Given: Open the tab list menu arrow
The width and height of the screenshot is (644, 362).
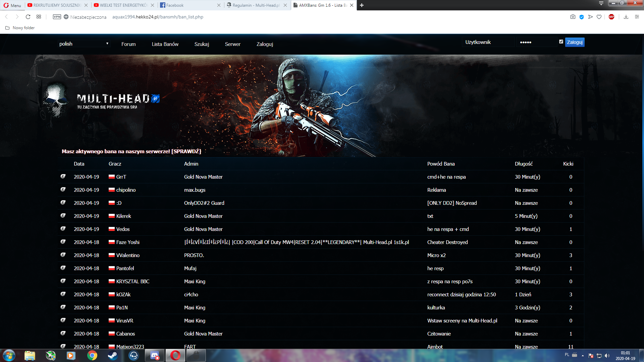Looking at the screenshot, I should click(x=601, y=3).
